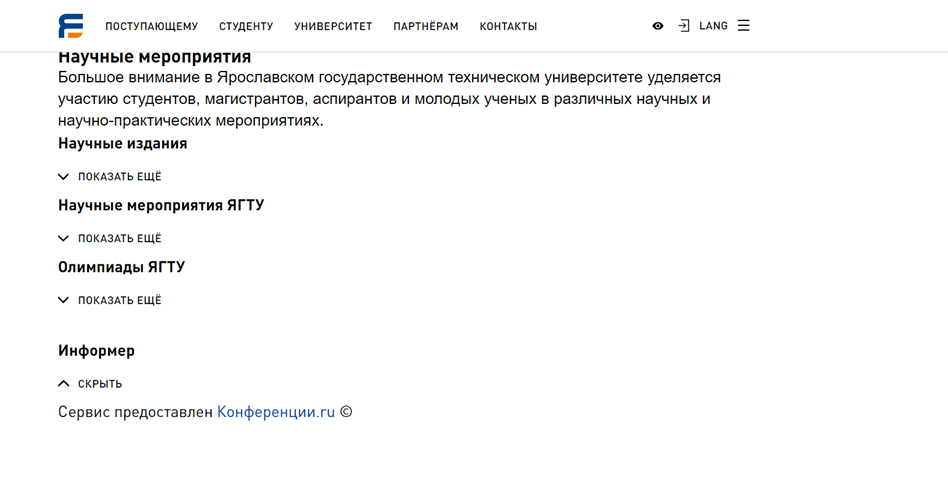The width and height of the screenshot is (948, 483).
Task: Click ПОКАЗАТЬ ЕЩЁ under Научные издания
Action: tap(120, 177)
